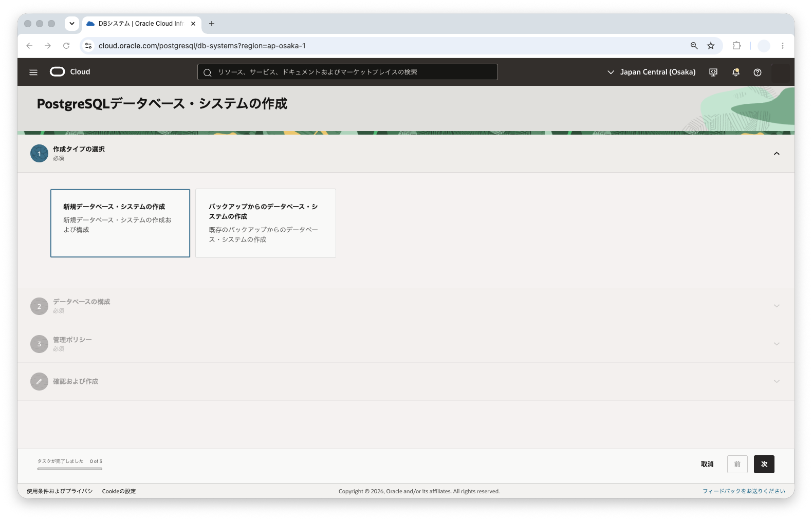Click the pencil review step icon
The height and width of the screenshot is (520, 812).
tap(39, 382)
